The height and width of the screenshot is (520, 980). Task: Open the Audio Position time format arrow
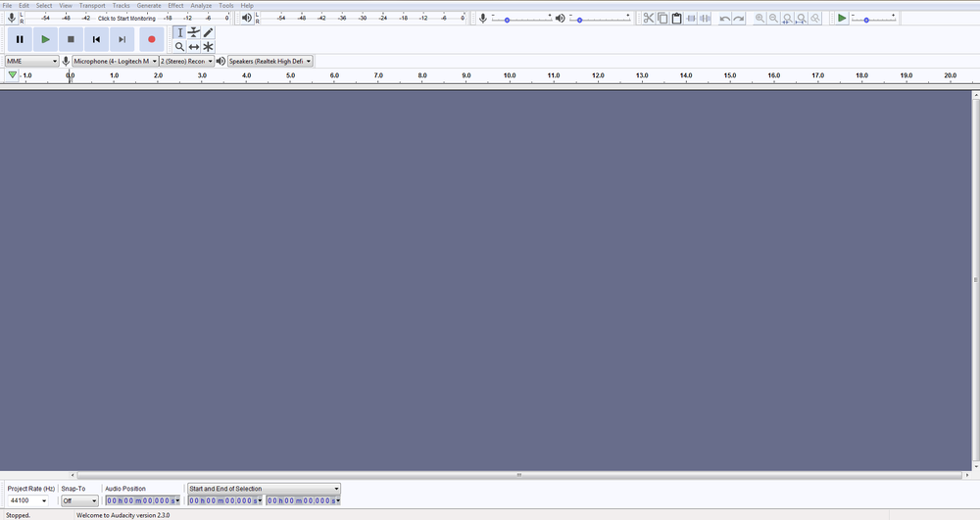point(177,500)
